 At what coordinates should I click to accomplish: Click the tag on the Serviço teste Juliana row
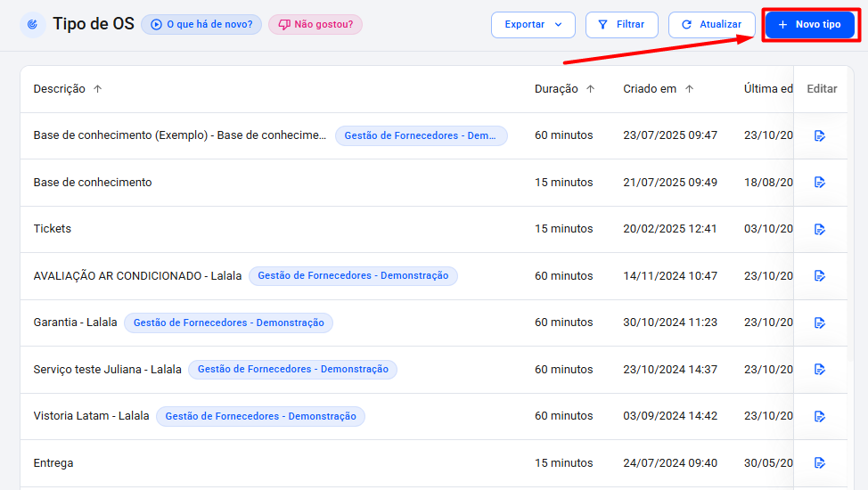(x=293, y=370)
